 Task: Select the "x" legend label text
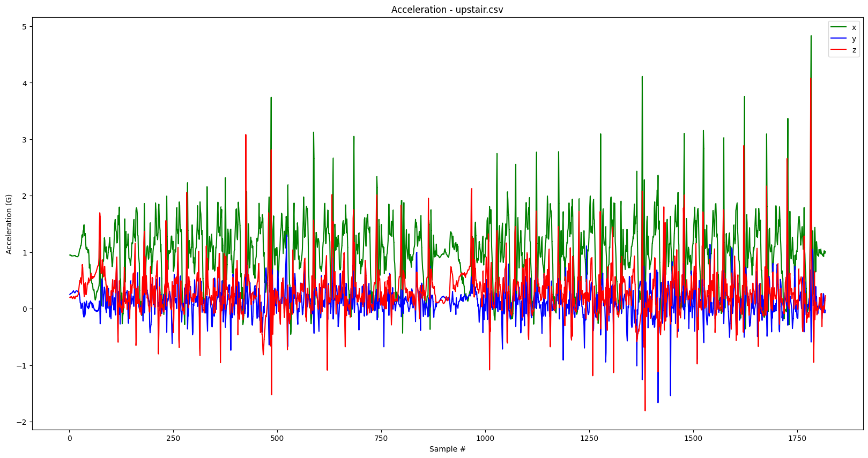pyautogui.click(x=854, y=27)
